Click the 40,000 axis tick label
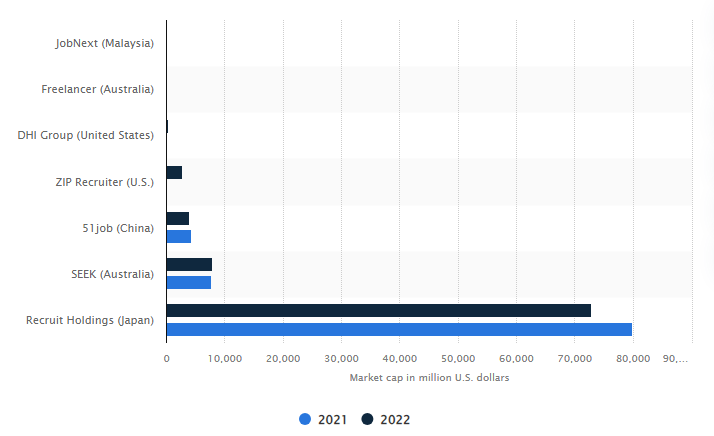Viewport: 714px width, 436px height. point(399,359)
